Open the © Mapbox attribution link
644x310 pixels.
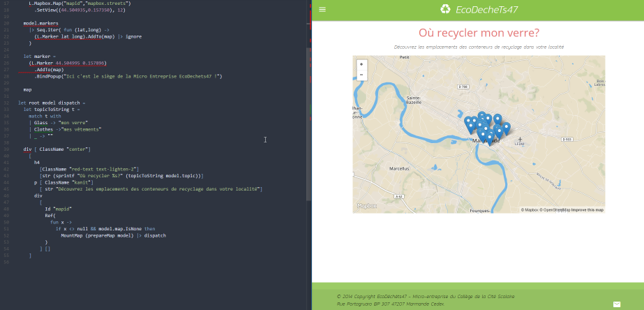[x=530, y=209]
